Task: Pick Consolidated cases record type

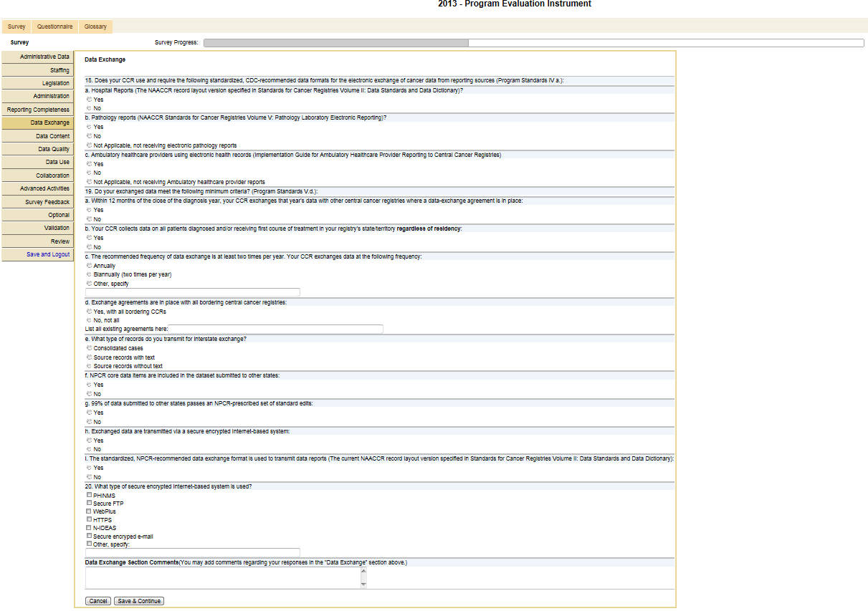Action: point(89,348)
